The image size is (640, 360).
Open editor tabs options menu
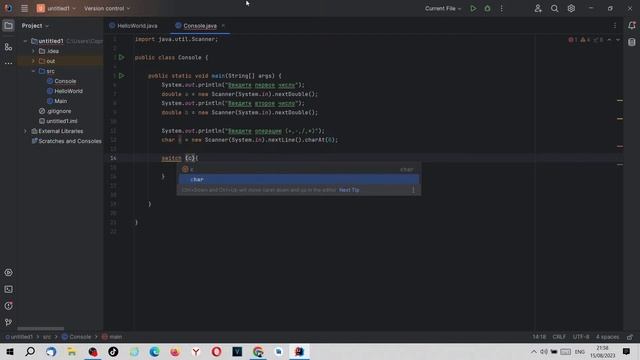click(615, 26)
